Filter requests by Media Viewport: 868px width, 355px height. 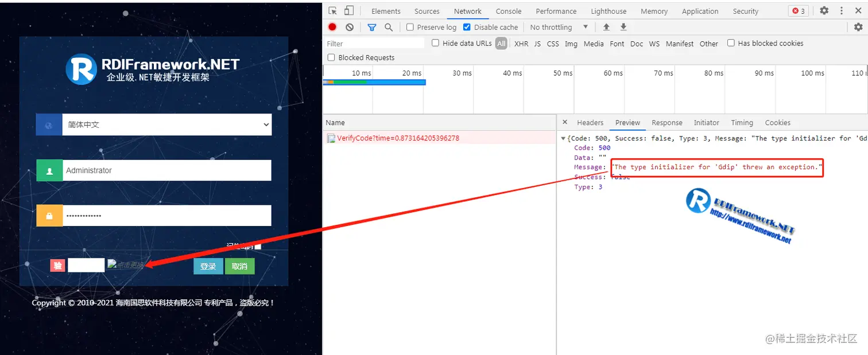[x=594, y=44]
